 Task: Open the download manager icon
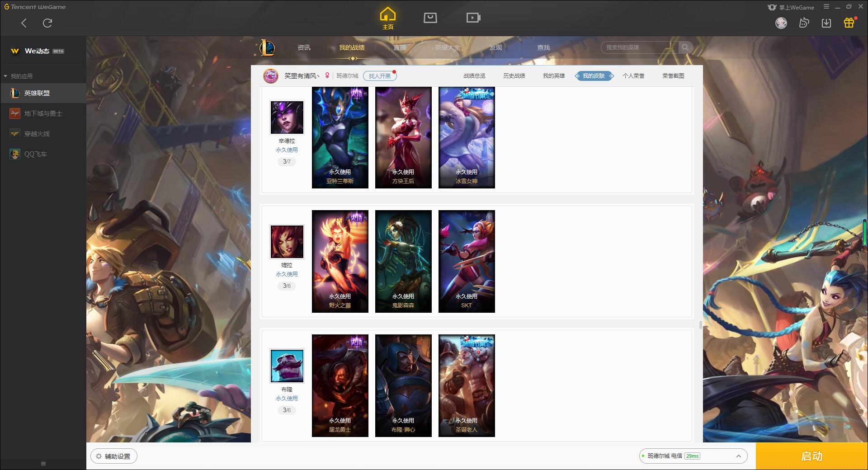(x=826, y=23)
